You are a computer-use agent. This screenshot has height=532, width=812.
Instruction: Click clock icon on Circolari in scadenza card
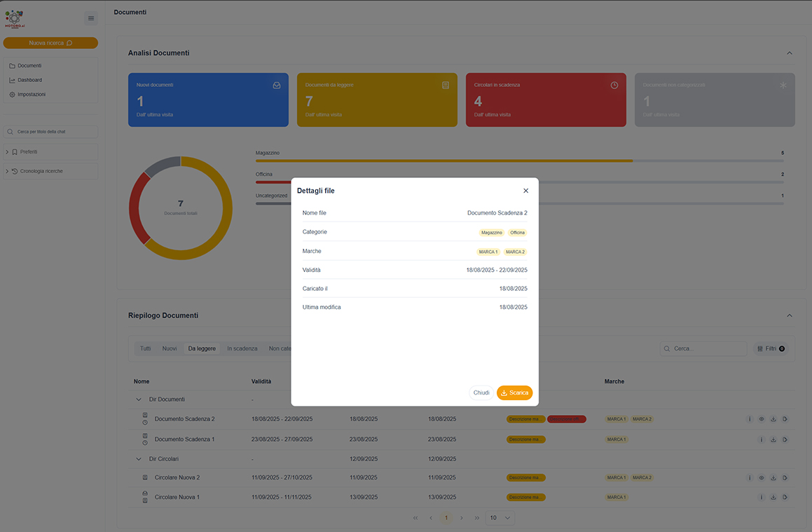614,85
